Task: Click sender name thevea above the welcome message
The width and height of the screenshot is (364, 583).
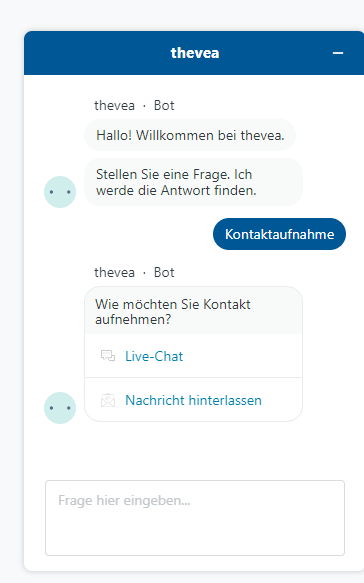Action: (114, 105)
